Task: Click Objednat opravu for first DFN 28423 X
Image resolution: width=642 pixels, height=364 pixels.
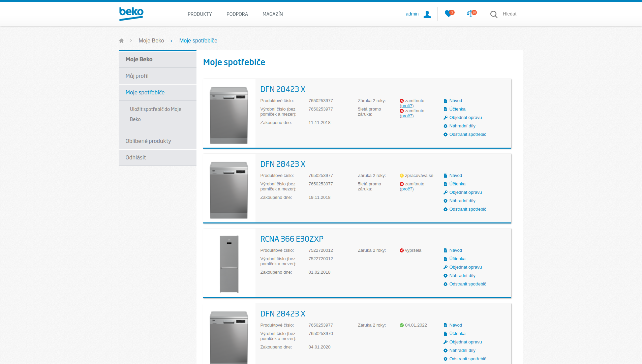Action: pos(465,118)
